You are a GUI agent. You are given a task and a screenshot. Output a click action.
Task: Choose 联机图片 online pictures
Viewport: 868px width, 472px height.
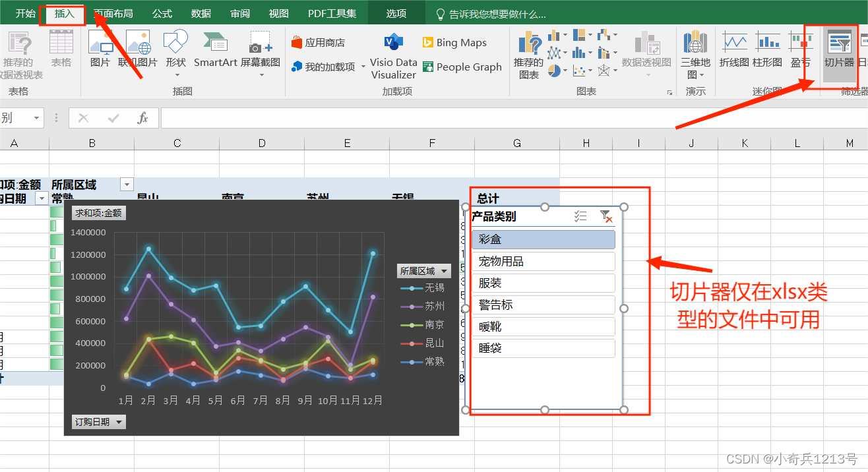[138, 49]
